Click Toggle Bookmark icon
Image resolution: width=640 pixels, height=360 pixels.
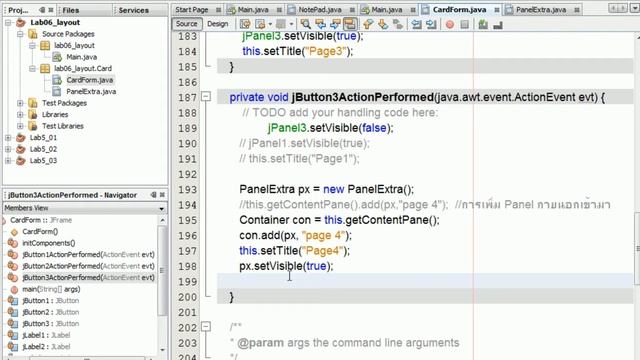click(398, 24)
